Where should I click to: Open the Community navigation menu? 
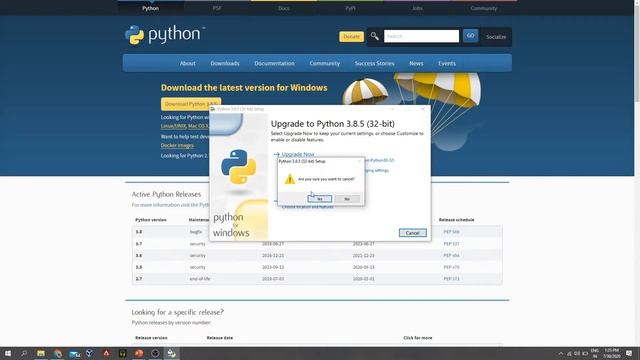pyautogui.click(x=324, y=63)
